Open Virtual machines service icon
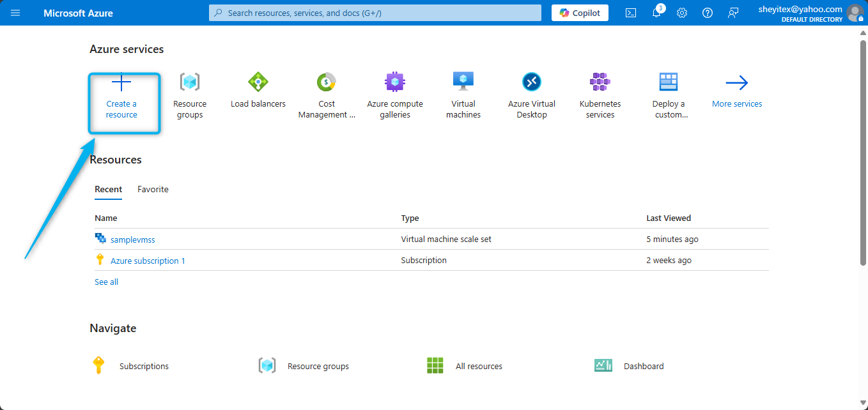 coord(463,82)
